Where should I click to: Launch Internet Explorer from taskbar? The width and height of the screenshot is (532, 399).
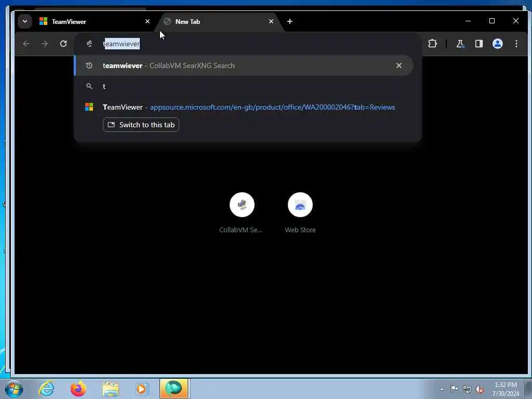[46, 389]
